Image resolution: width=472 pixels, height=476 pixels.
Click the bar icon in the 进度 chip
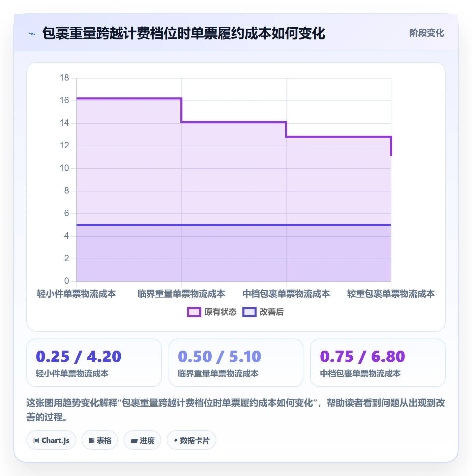(x=134, y=441)
